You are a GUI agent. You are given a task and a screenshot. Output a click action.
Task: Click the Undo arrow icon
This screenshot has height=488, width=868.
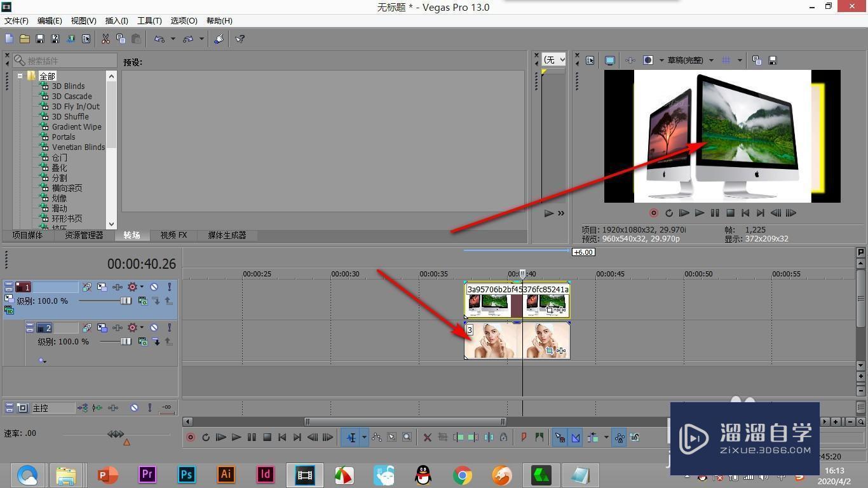coord(159,39)
